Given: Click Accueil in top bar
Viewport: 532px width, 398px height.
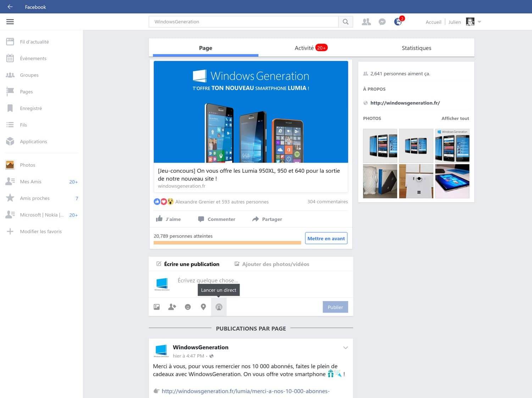Looking at the screenshot, I should click(433, 22).
